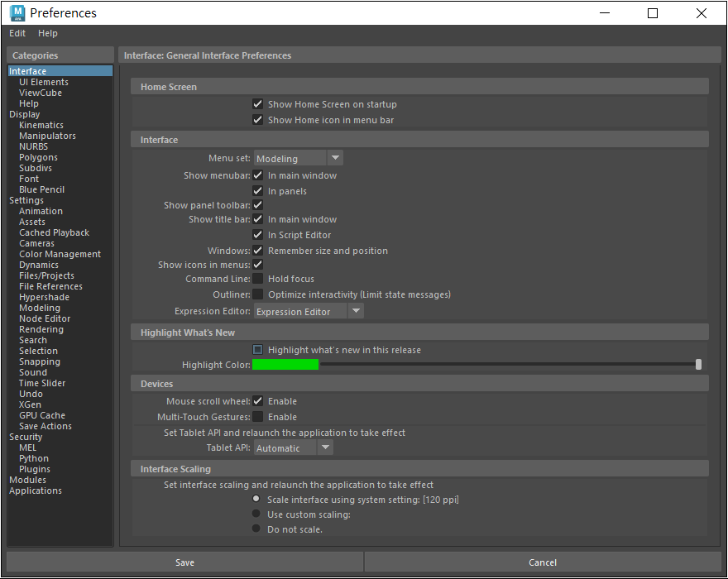Open Undo preferences
The height and width of the screenshot is (579, 728).
pos(31,394)
